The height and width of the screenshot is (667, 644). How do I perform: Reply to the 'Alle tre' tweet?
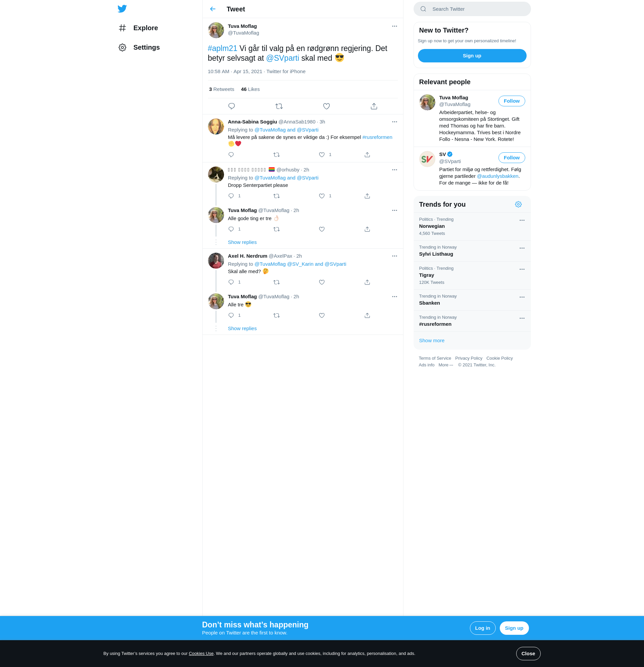[x=231, y=315]
